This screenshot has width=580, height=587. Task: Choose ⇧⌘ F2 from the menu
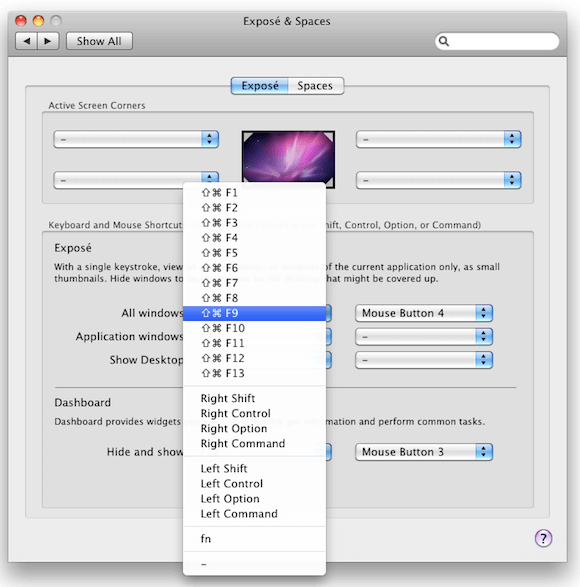tap(254, 208)
